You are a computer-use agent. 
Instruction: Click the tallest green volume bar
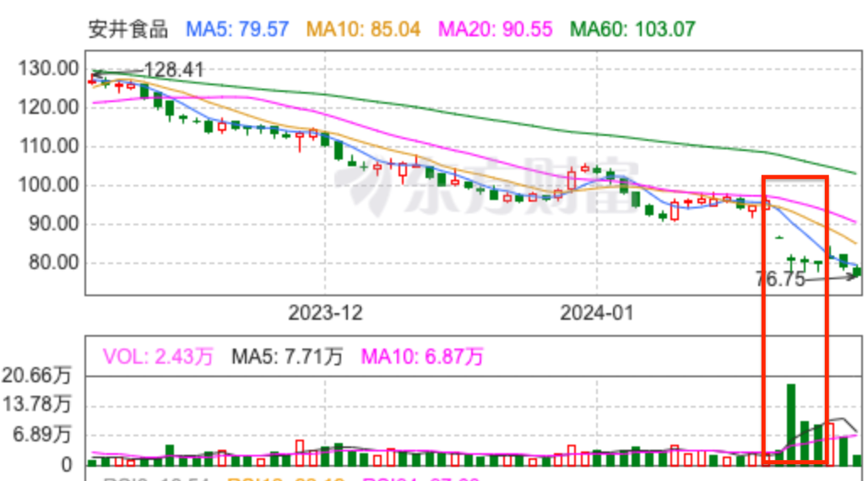tap(791, 424)
